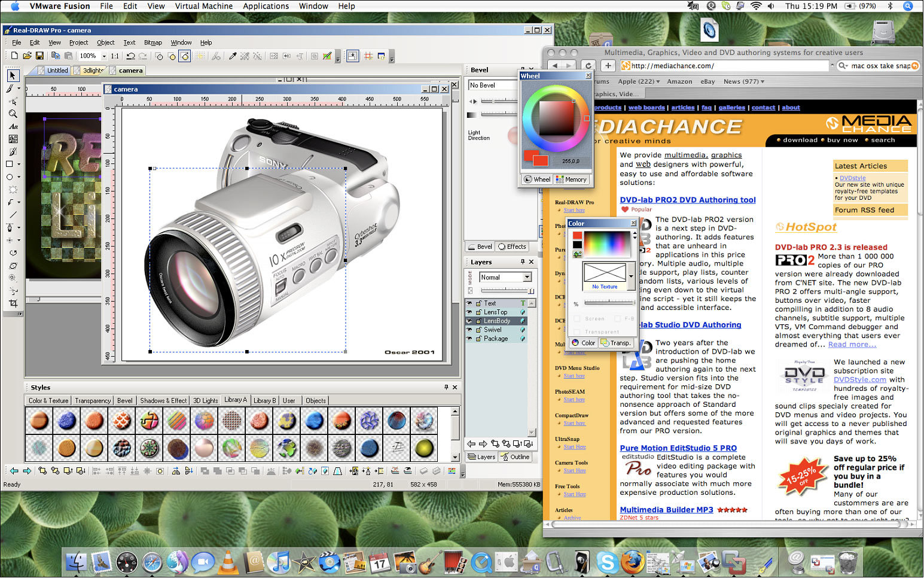This screenshot has height=578, width=924.
Task: Click the move layer left arrow in Layers panel
Action: pos(472,443)
